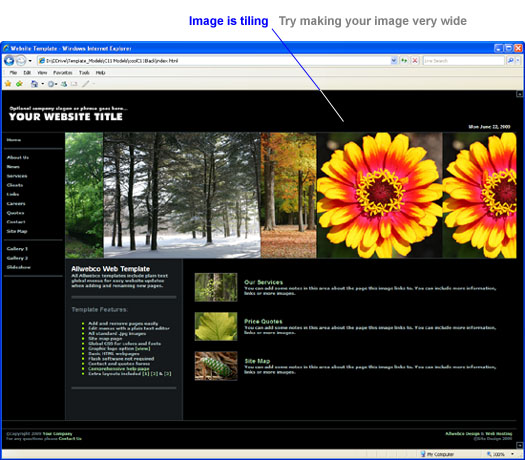Click the Home page toolbar icon

pyautogui.click(x=34, y=84)
